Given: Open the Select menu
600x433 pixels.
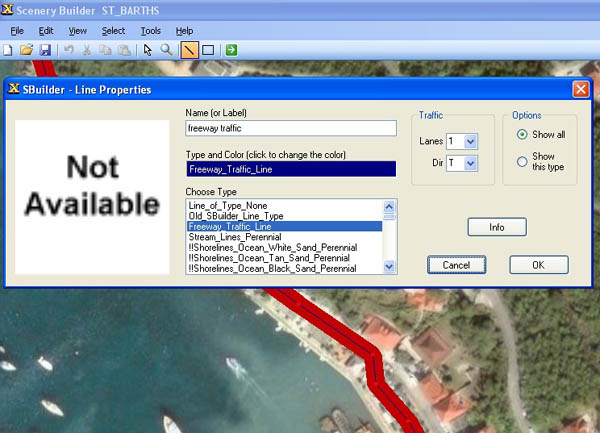Looking at the screenshot, I should click(x=113, y=31).
